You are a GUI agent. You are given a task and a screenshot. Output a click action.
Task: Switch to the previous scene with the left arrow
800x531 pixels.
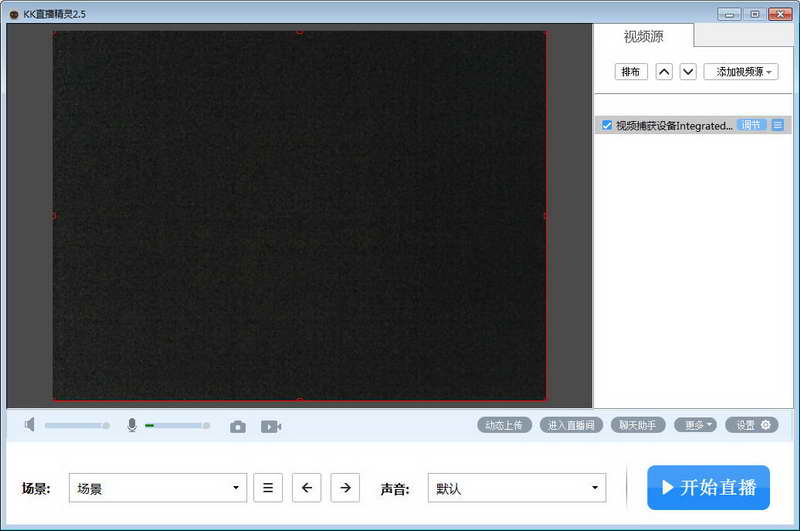pyautogui.click(x=307, y=488)
